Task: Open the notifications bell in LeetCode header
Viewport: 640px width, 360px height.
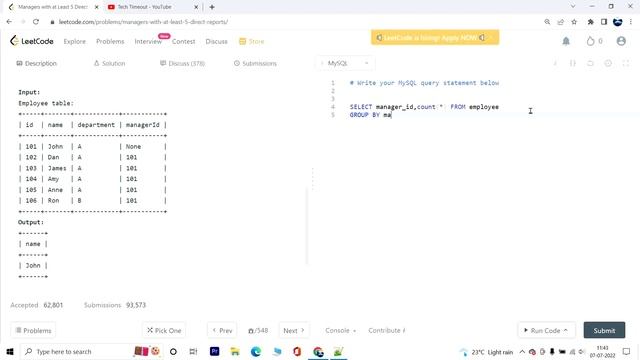Action: 566,41
